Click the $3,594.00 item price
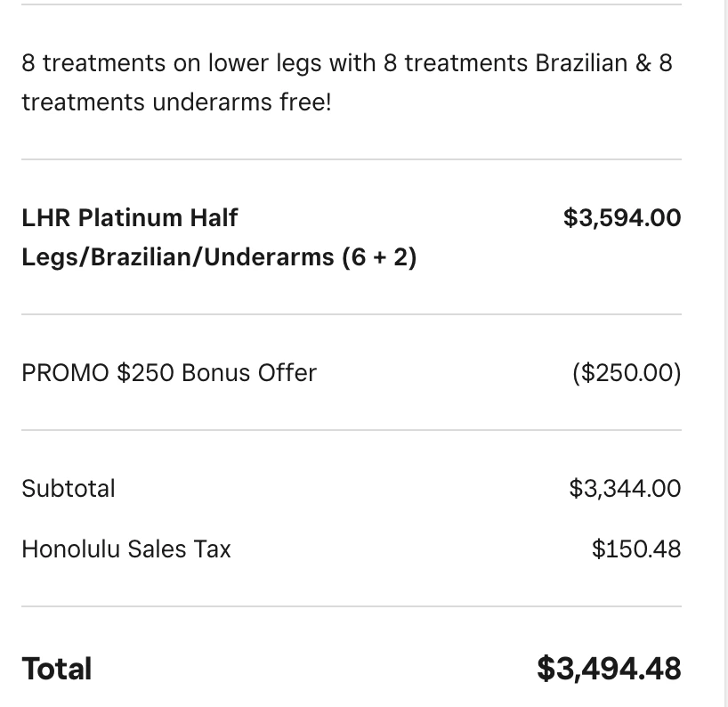The height and width of the screenshot is (707, 728). click(x=622, y=218)
